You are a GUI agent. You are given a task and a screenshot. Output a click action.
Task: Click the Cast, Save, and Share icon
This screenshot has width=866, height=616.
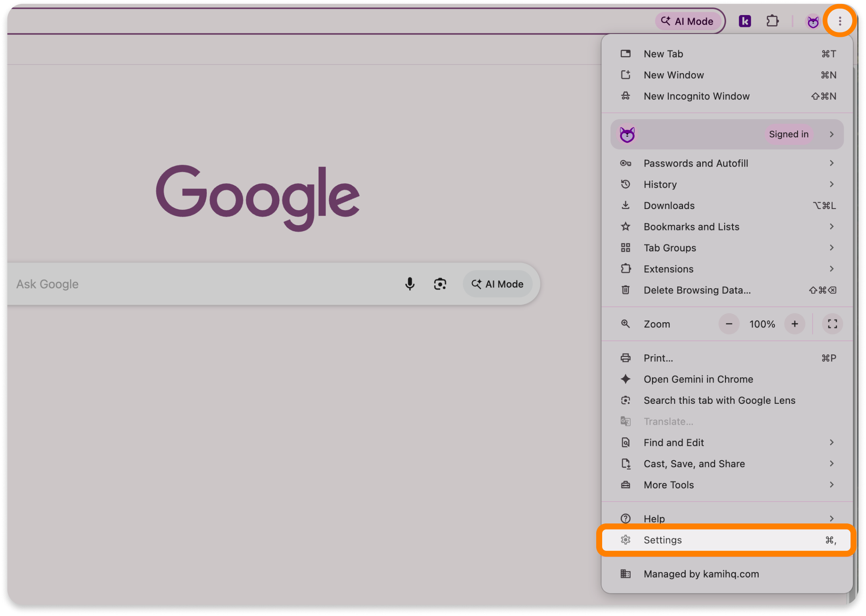click(626, 464)
